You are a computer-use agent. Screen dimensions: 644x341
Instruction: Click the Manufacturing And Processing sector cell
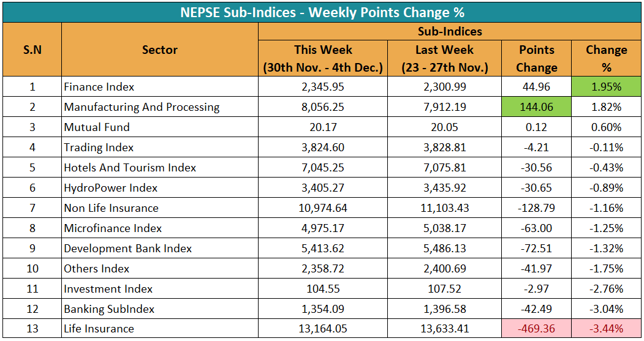coord(142,107)
